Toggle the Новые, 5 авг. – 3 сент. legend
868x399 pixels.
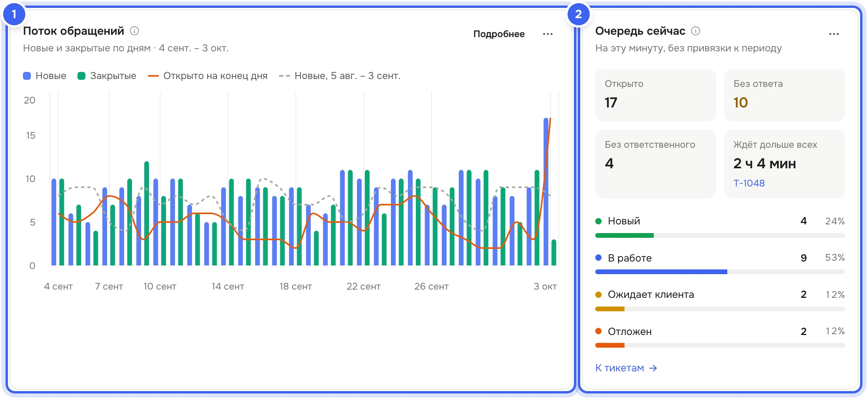point(340,76)
